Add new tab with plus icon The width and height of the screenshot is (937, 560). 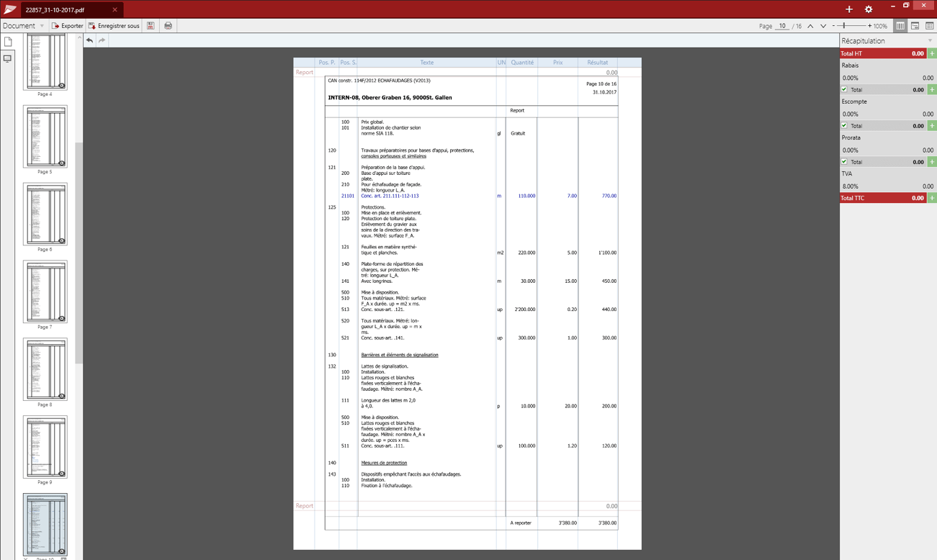[849, 9]
